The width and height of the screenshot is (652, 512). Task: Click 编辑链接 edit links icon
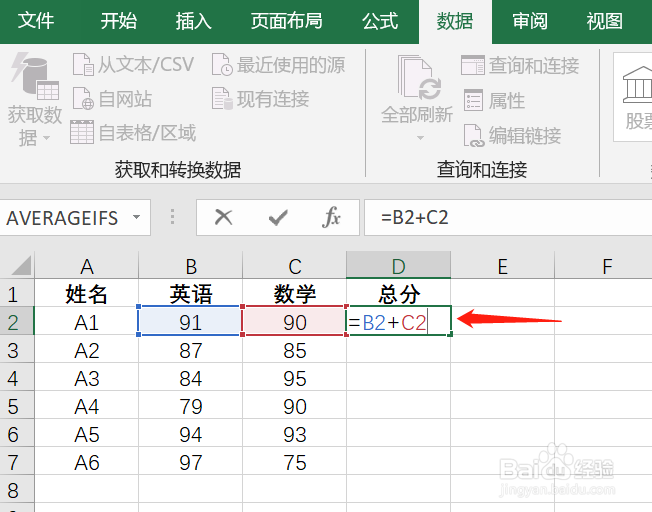point(474,135)
